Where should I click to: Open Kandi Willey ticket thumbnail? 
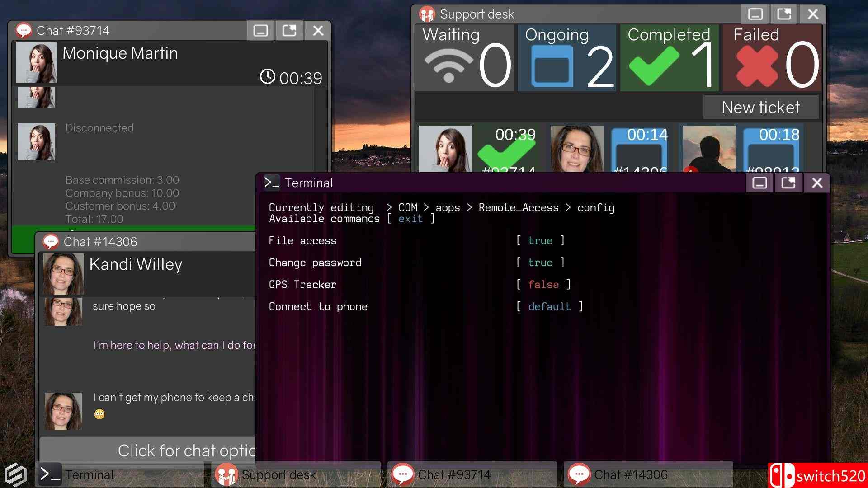(x=577, y=149)
